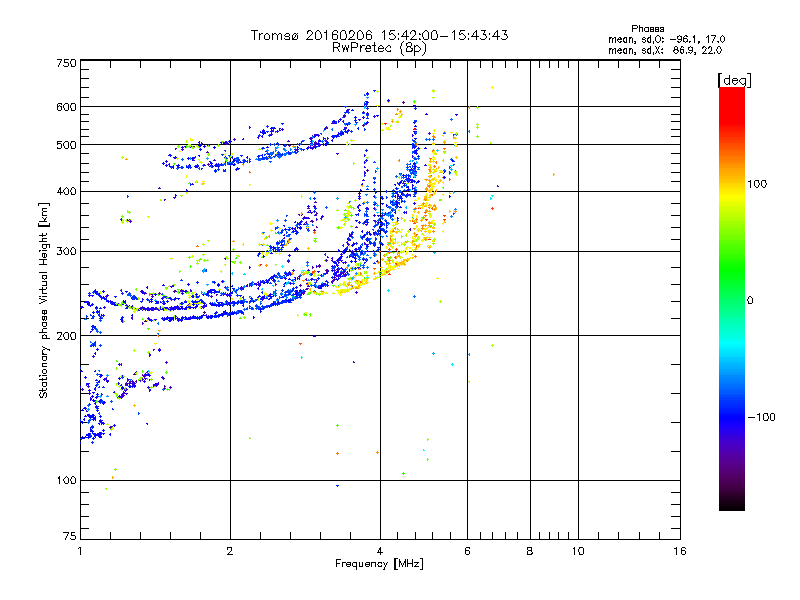Click the x-axis label '1'
The width and height of the screenshot is (800, 600).
pyautogui.click(x=80, y=551)
